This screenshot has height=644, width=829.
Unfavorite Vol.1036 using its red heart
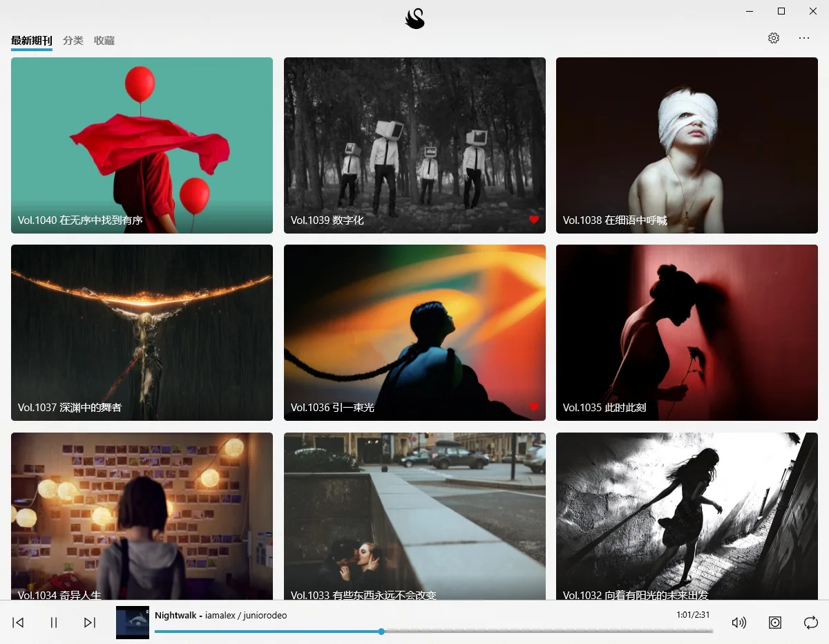tap(534, 407)
